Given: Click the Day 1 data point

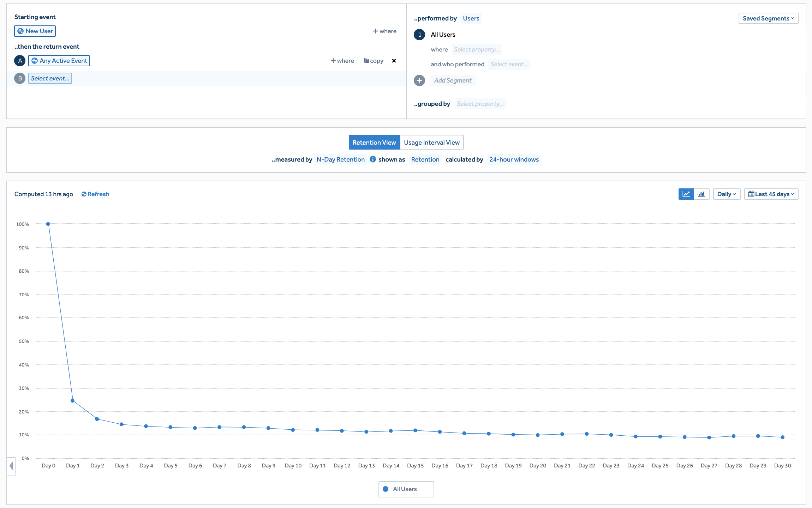Looking at the screenshot, I should click(72, 401).
